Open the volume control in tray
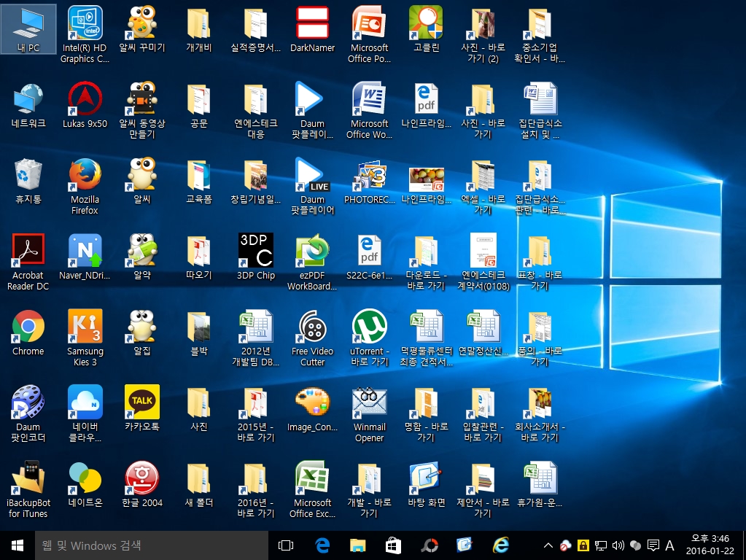This screenshot has width=746, height=560. 618,545
